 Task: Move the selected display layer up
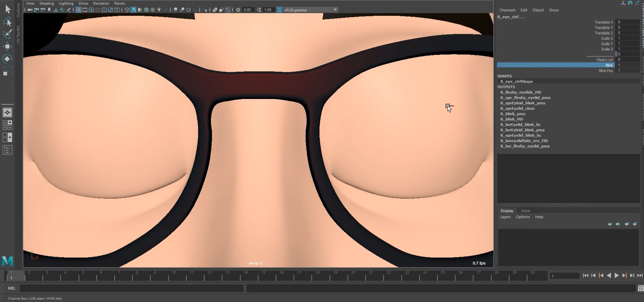point(610,224)
